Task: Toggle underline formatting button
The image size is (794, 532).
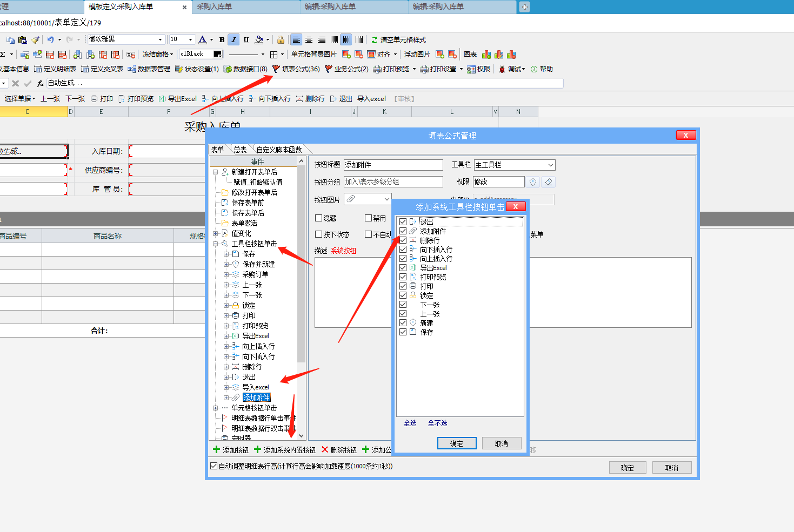Action: [x=246, y=39]
